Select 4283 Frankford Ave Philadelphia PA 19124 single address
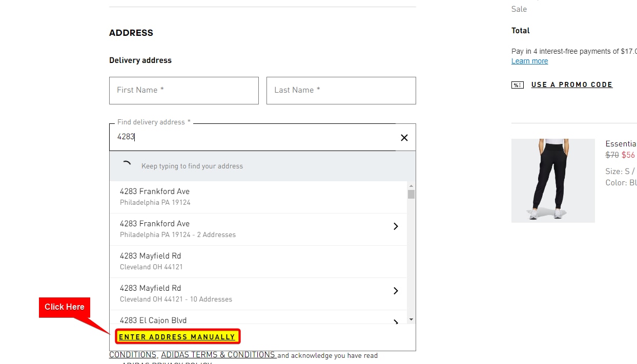637x364 pixels. click(258, 197)
